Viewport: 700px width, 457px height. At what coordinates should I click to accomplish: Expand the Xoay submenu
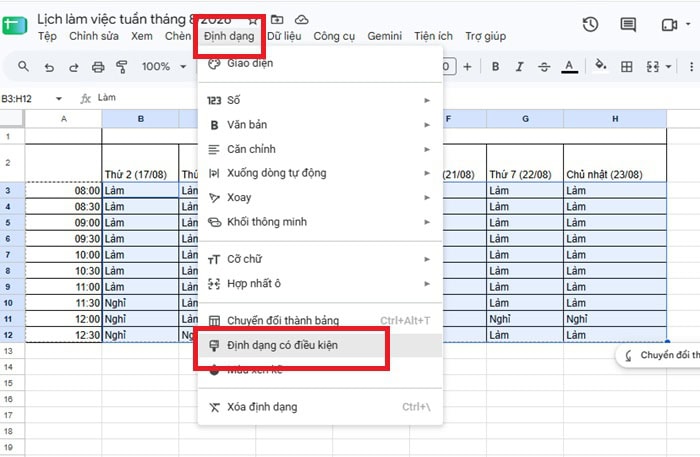320,197
